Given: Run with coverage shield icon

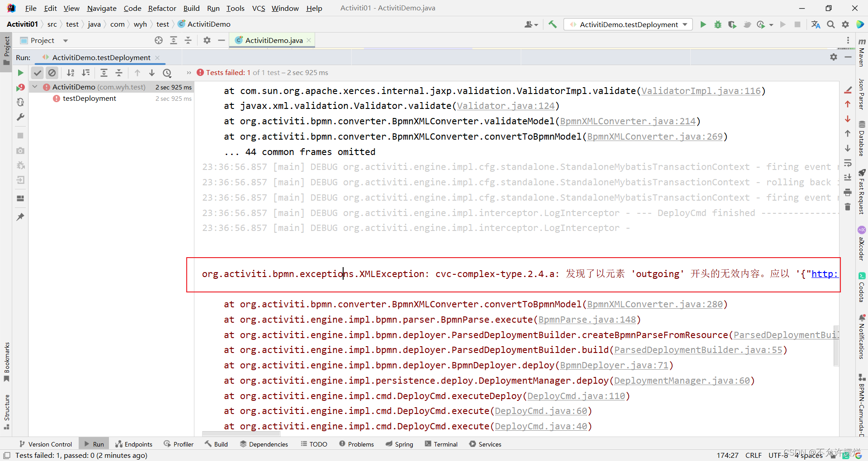Looking at the screenshot, I should point(732,24).
